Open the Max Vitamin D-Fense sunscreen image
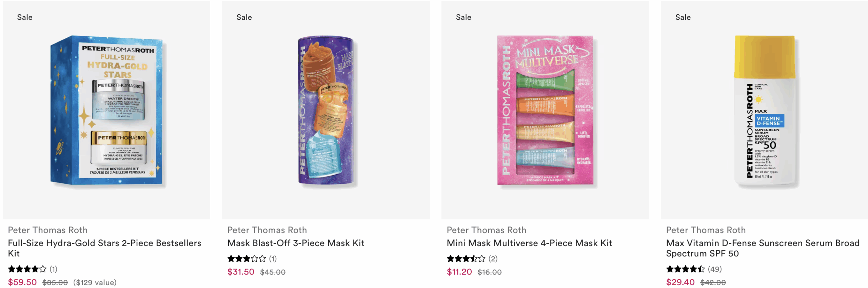The height and width of the screenshot is (288, 868). pyautogui.click(x=765, y=111)
